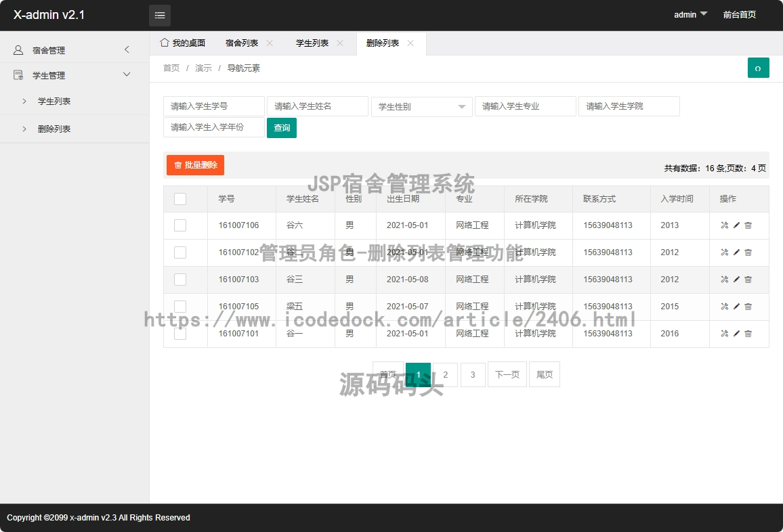This screenshot has height=532, width=783.
Task: Click the tools icon for student 161007105
Action: tap(725, 306)
